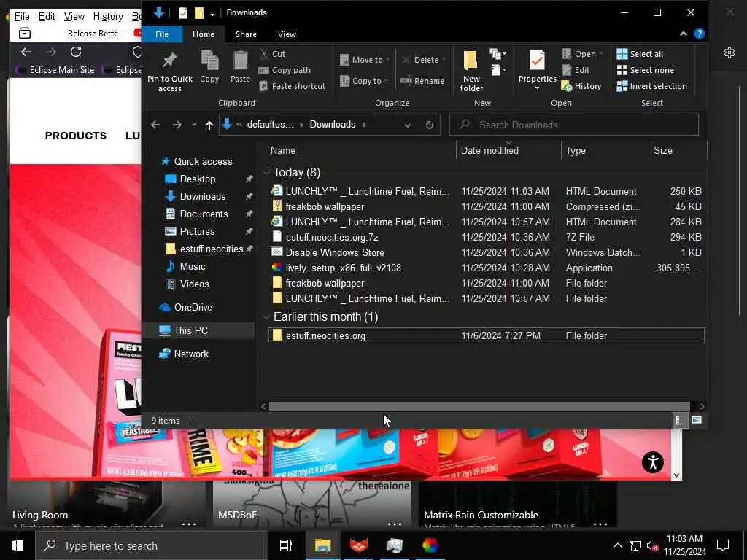This screenshot has width=747, height=560.
Task: Collapse the ribbon with the chevron
Action: tap(683, 34)
